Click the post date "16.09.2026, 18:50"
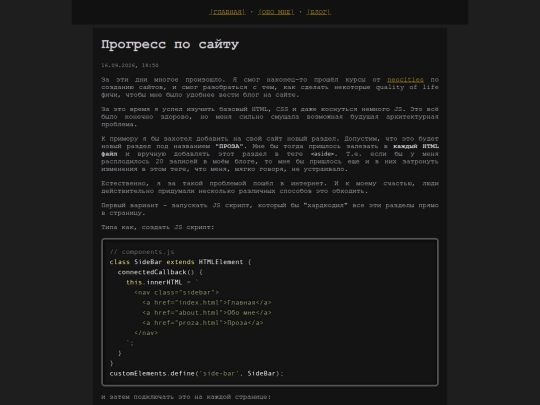 [x=130, y=65]
